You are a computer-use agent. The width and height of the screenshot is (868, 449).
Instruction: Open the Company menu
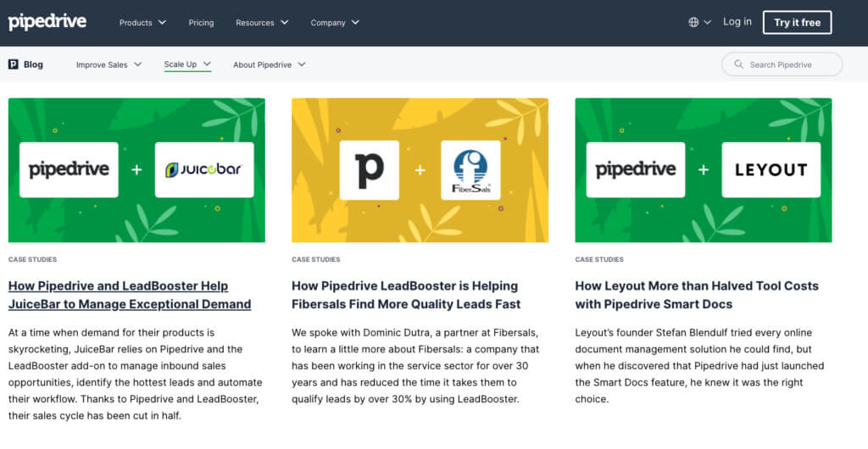pos(334,23)
